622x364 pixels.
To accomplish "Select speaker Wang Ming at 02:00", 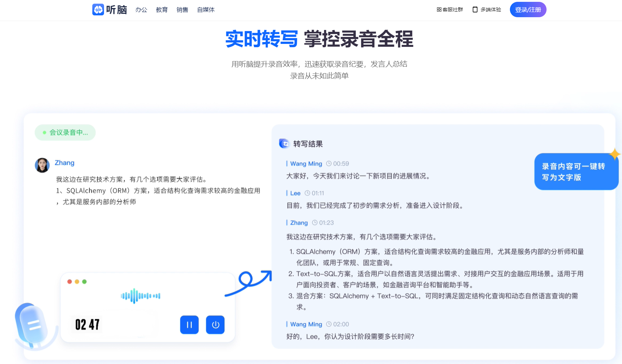I will pos(306,324).
